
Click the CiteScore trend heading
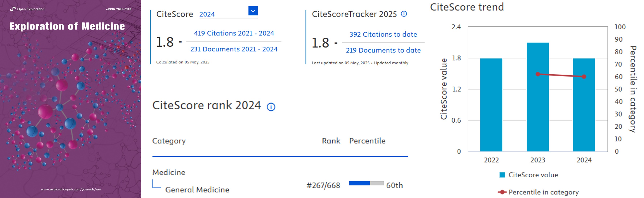(467, 7)
